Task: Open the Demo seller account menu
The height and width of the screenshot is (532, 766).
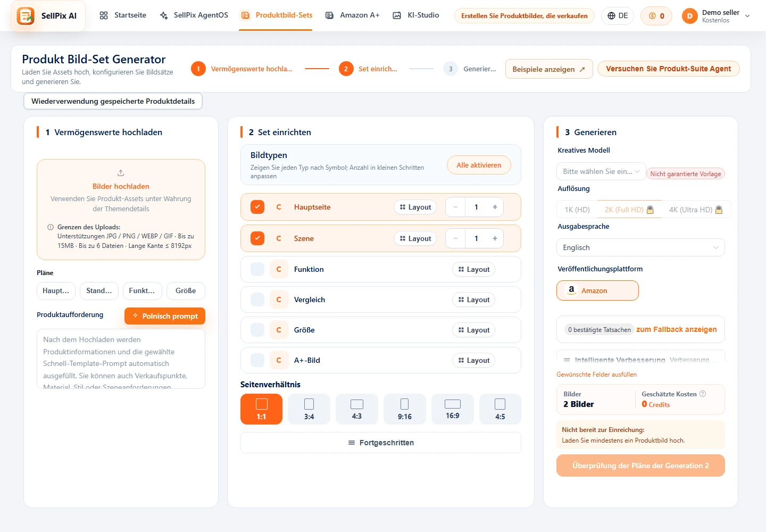Action: [716, 16]
